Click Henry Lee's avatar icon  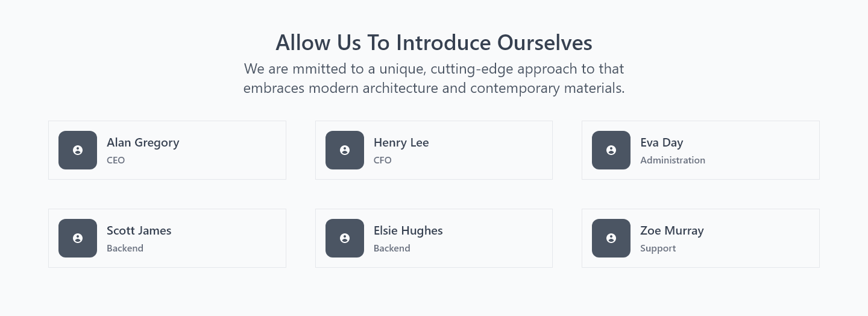point(345,150)
